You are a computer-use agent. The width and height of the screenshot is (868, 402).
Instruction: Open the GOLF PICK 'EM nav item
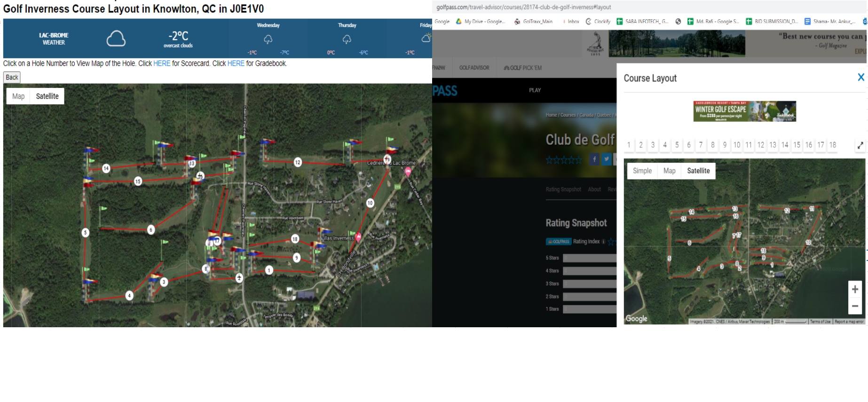(523, 68)
